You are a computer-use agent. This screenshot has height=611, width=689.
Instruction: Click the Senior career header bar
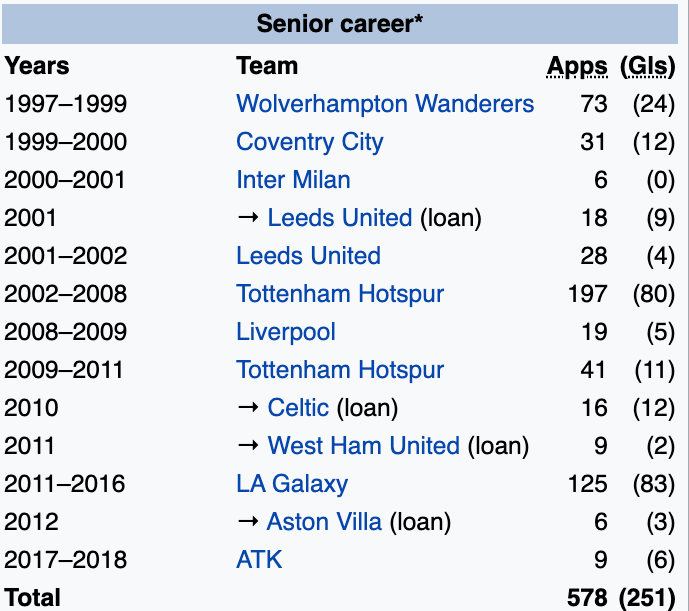coord(340,23)
